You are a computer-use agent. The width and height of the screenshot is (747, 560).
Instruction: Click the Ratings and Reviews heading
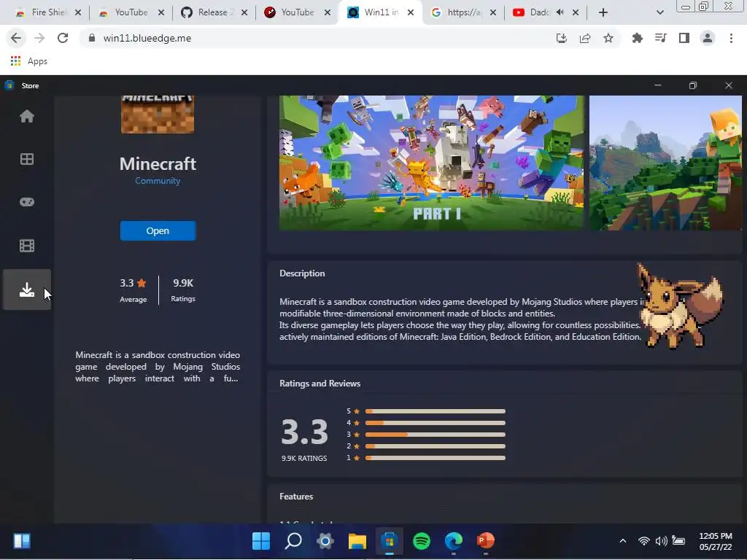[320, 384]
